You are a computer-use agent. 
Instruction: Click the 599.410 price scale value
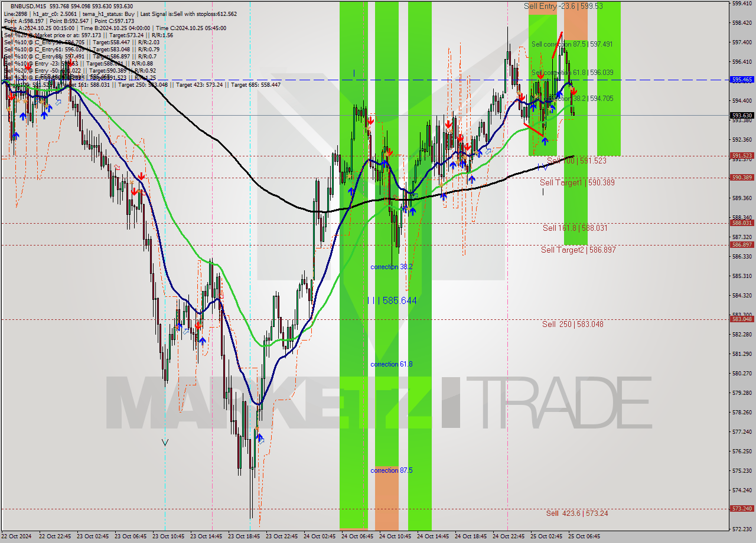tap(742, 4)
